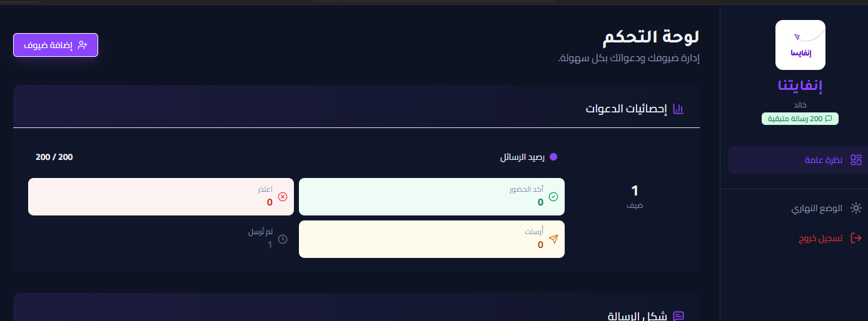This screenshot has height=321, width=868.
Task: Click the bar chart icon beside إحصائيات الدعوات
Action: (x=679, y=109)
